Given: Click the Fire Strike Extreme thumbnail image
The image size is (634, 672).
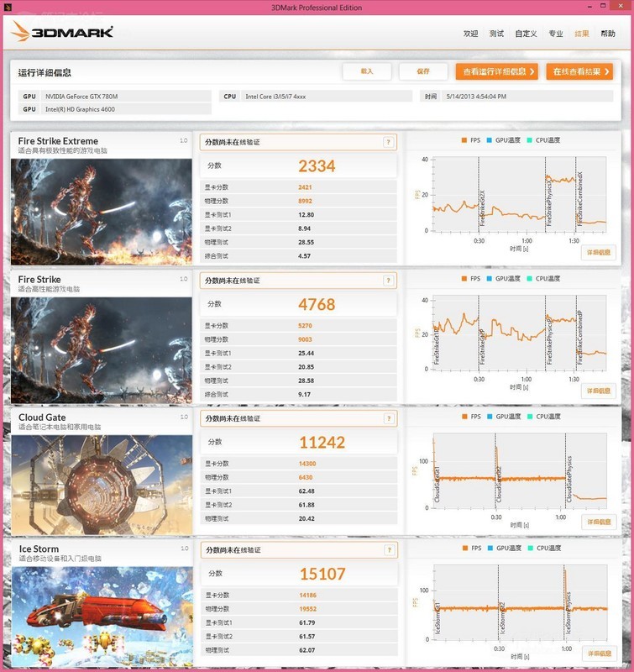Looking at the screenshot, I should (x=102, y=212).
